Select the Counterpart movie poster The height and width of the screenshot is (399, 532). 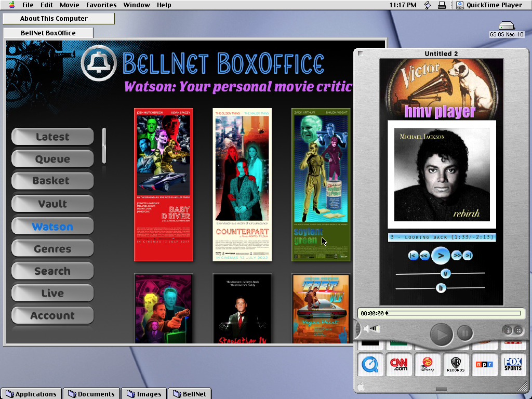point(242,185)
